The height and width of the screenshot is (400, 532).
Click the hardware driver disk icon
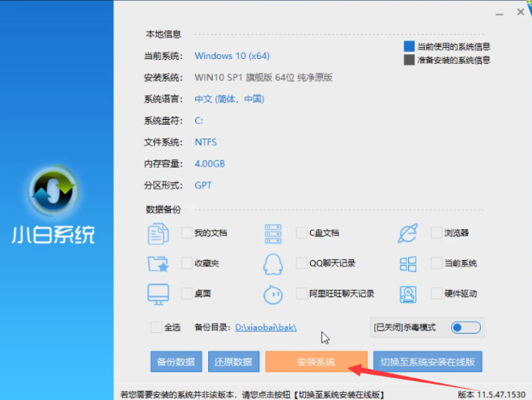click(x=407, y=293)
